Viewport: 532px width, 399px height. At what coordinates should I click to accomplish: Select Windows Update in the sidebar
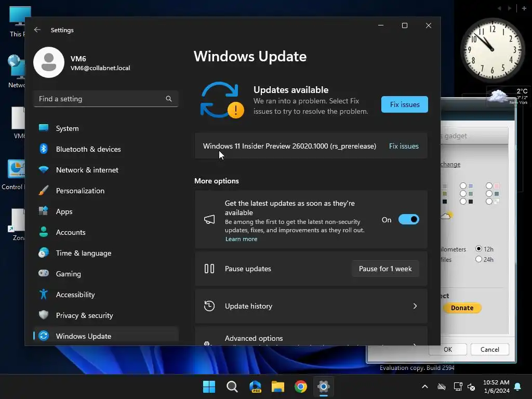[x=106, y=336]
